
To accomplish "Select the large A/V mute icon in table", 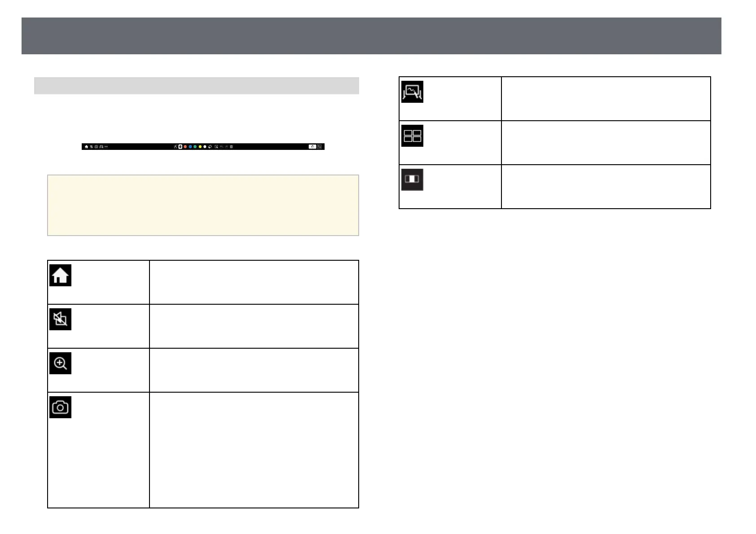I will pyautogui.click(x=60, y=319).
